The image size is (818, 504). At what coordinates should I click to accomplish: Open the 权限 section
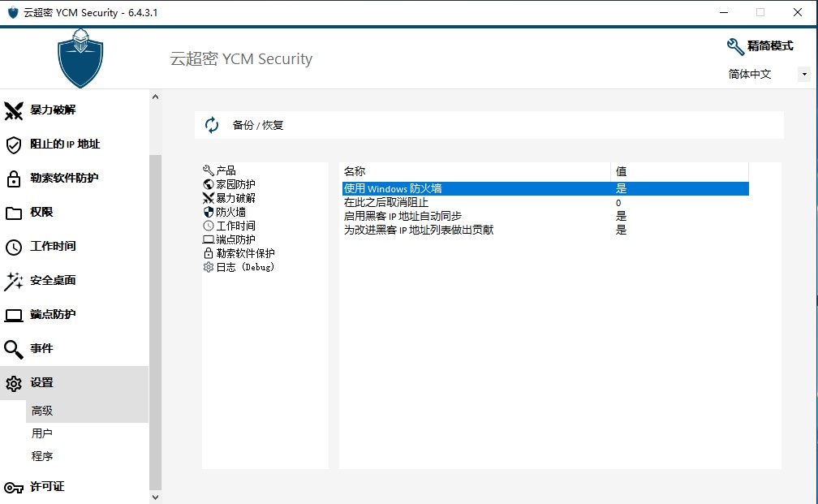(41, 212)
